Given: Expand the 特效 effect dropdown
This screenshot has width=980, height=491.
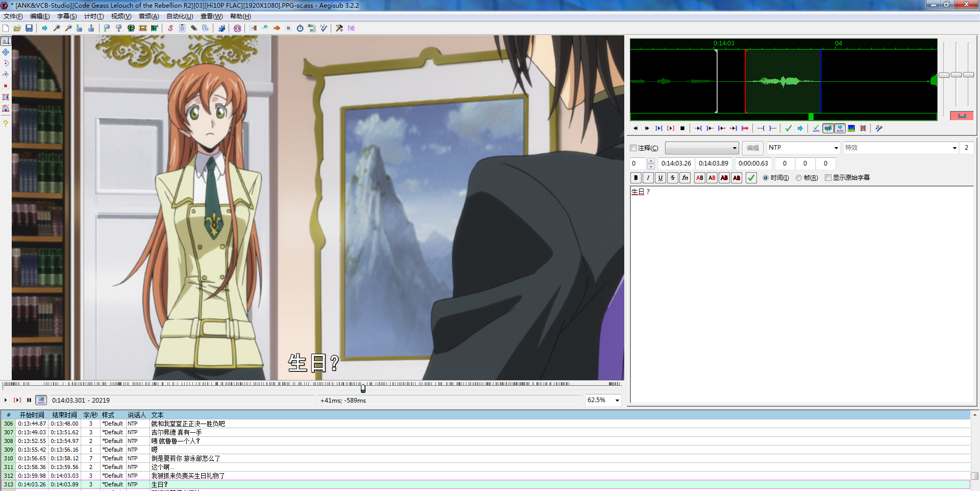Looking at the screenshot, I should (x=954, y=148).
